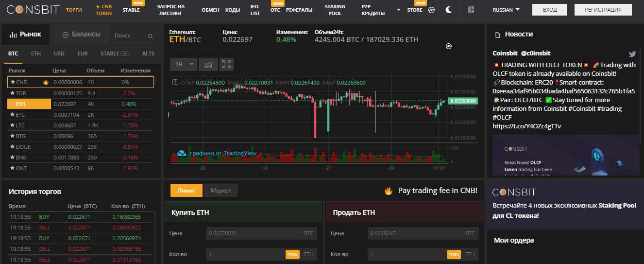
Task: Open the OLCF news image thumbnail
Action: coord(566,155)
